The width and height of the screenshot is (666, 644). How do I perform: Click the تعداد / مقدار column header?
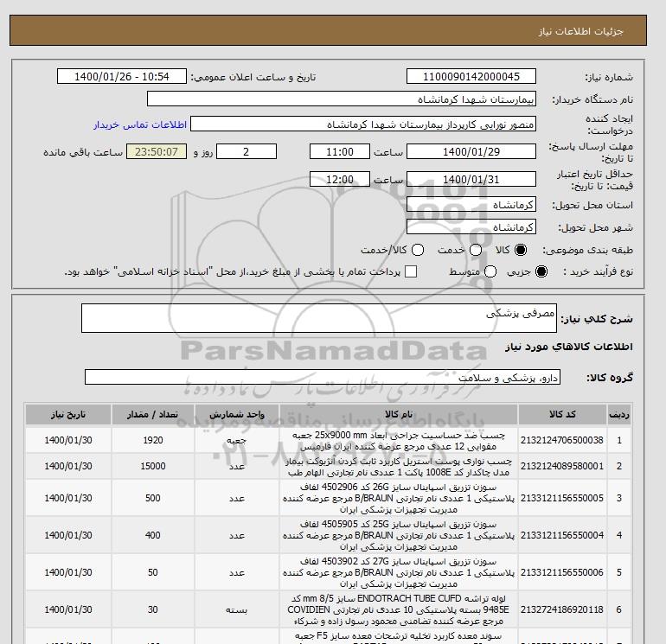pyautogui.click(x=153, y=414)
